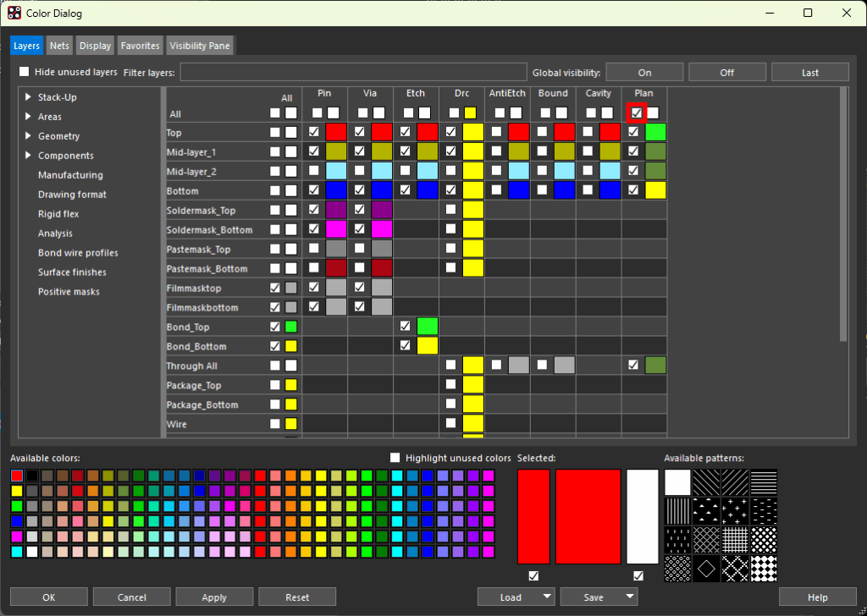
Task: Enable Hide unused layers checkbox
Action: pyautogui.click(x=25, y=72)
